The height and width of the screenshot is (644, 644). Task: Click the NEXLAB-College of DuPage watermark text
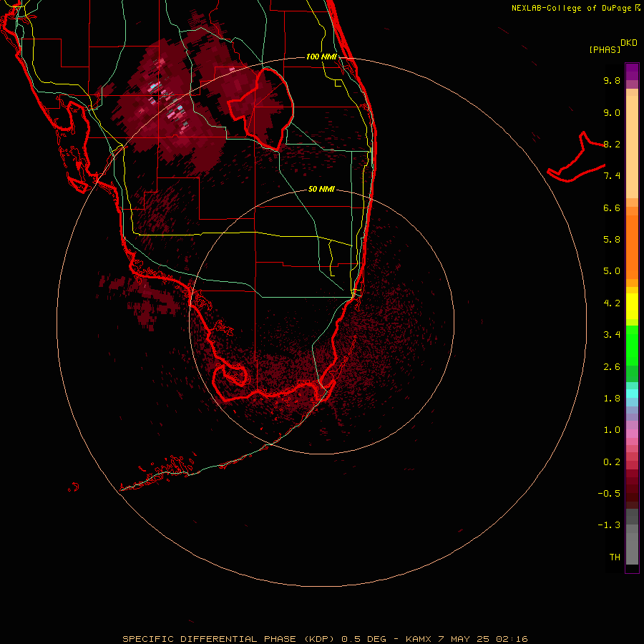coord(572,8)
